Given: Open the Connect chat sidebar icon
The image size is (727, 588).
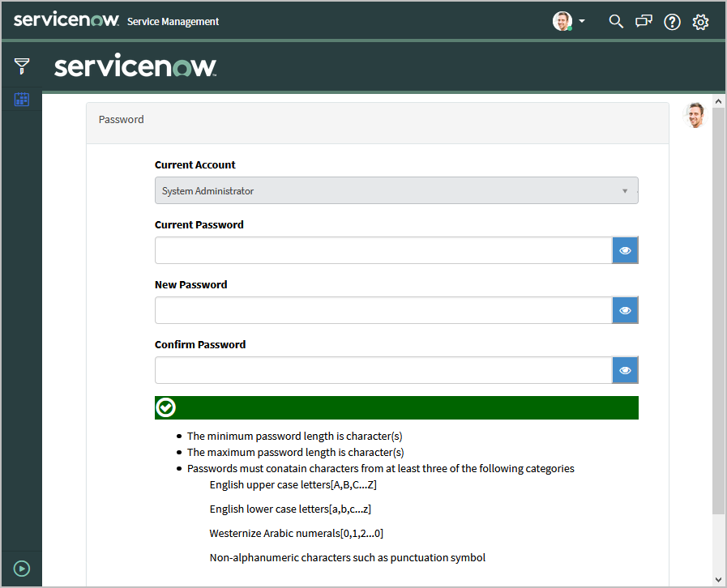Looking at the screenshot, I should click(x=644, y=22).
